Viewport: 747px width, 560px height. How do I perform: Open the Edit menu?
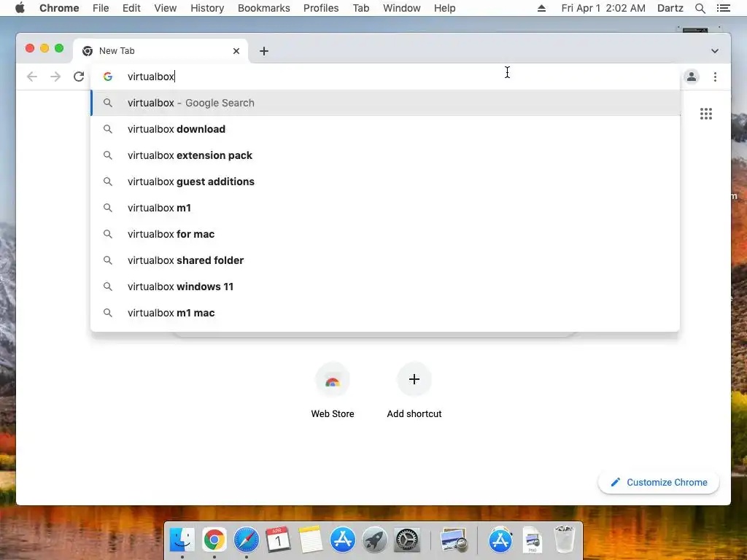pos(131,8)
